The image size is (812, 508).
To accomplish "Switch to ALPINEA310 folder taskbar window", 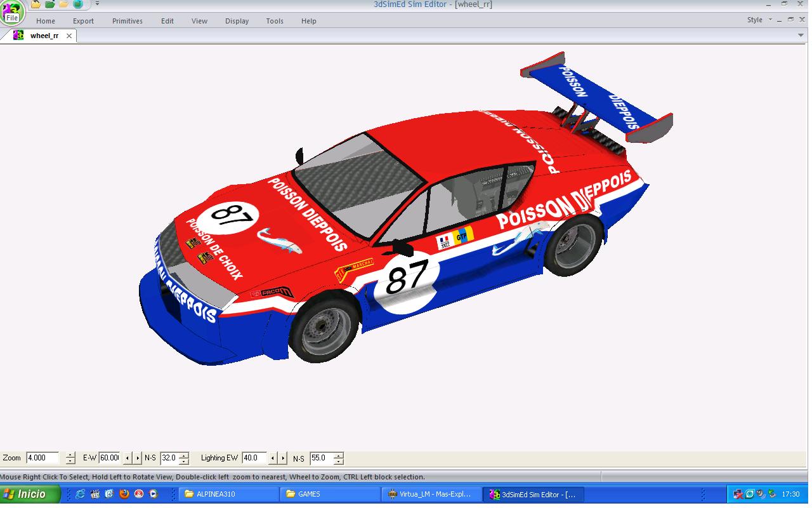I will click(229, 494).
